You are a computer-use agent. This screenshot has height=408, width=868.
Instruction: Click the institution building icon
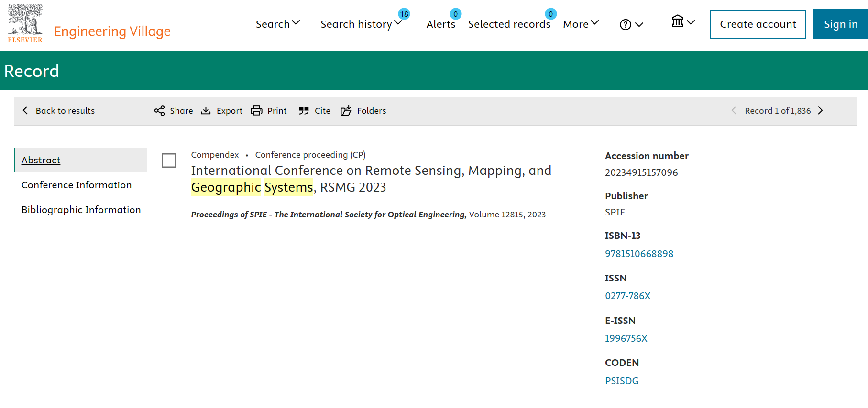pos(678,21)
